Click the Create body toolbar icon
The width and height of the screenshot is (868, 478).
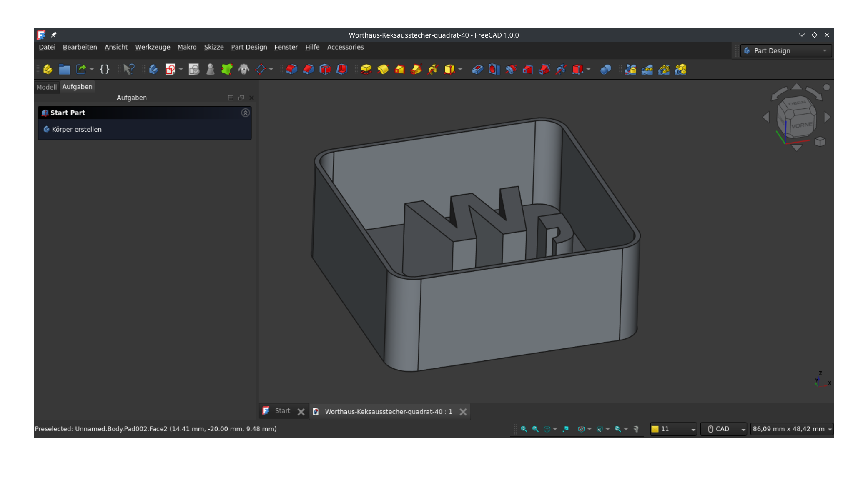[x=153, y=69]
